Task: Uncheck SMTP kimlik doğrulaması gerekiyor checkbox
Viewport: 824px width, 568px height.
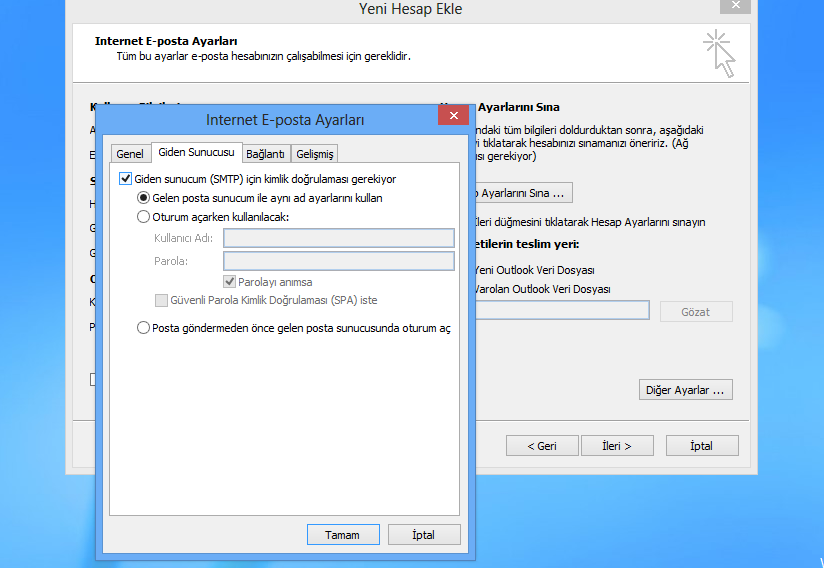Action: [x=126, y=180]
